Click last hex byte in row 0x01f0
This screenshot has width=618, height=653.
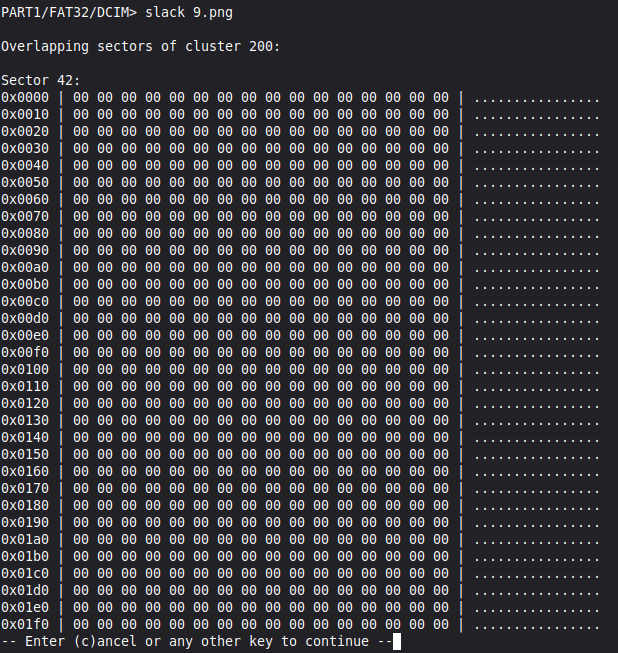point(441,624)
